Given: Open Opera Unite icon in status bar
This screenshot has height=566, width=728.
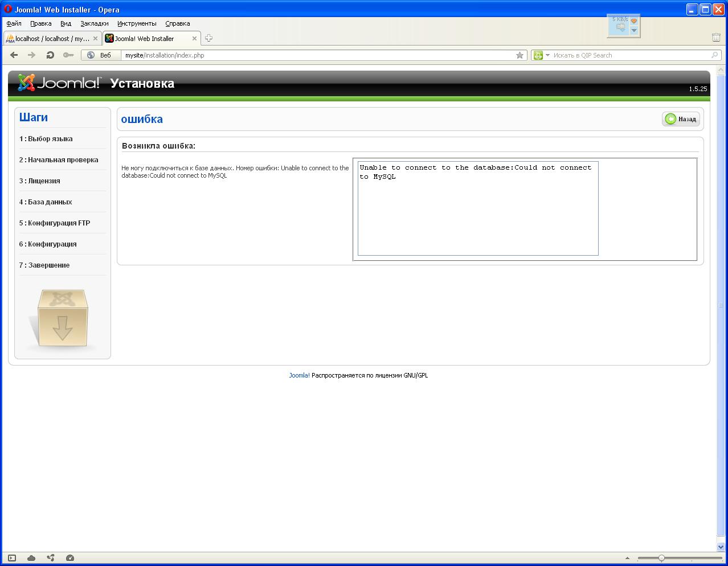Looking at the screenshot, I should point(51,558).
